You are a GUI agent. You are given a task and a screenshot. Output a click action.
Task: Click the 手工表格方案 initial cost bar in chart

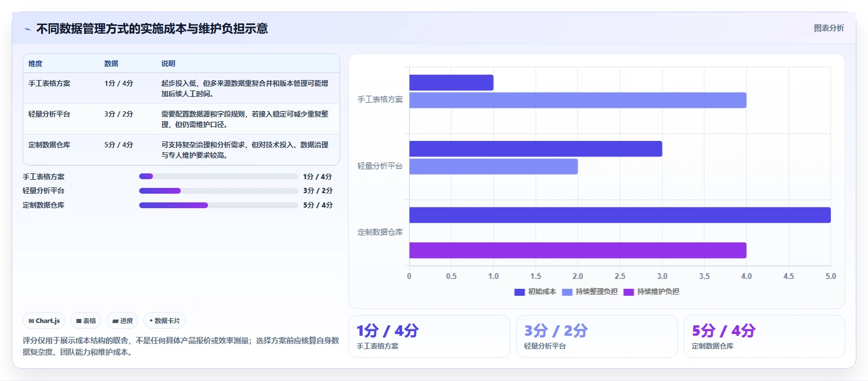[x=451, y=82]
